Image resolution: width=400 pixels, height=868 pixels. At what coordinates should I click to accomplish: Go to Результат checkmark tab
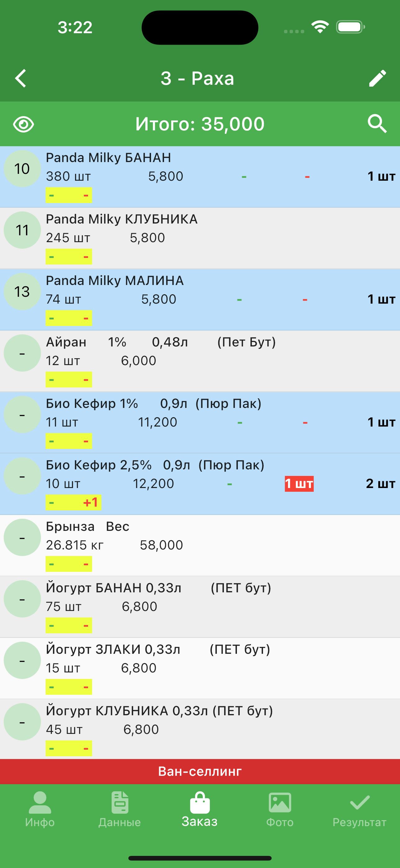360,809
